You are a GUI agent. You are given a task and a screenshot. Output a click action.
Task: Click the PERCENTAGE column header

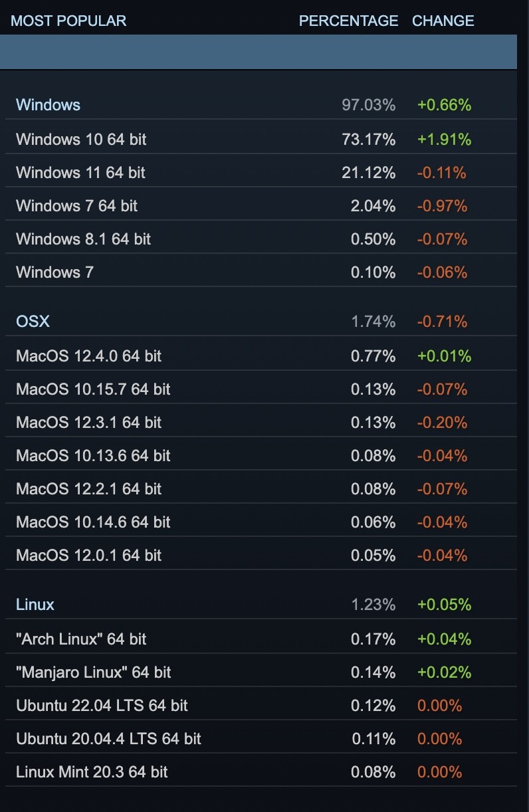[x=348, y=21]
